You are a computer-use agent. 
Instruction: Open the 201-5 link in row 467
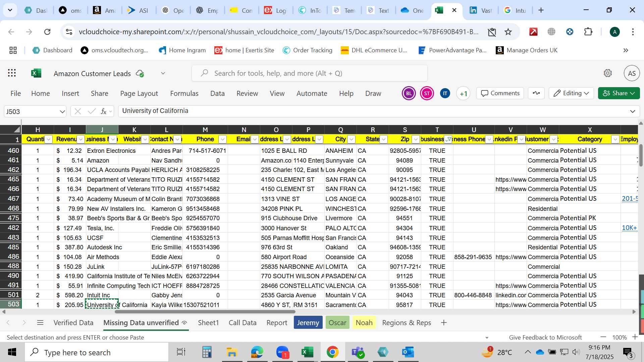click(630, 199)
